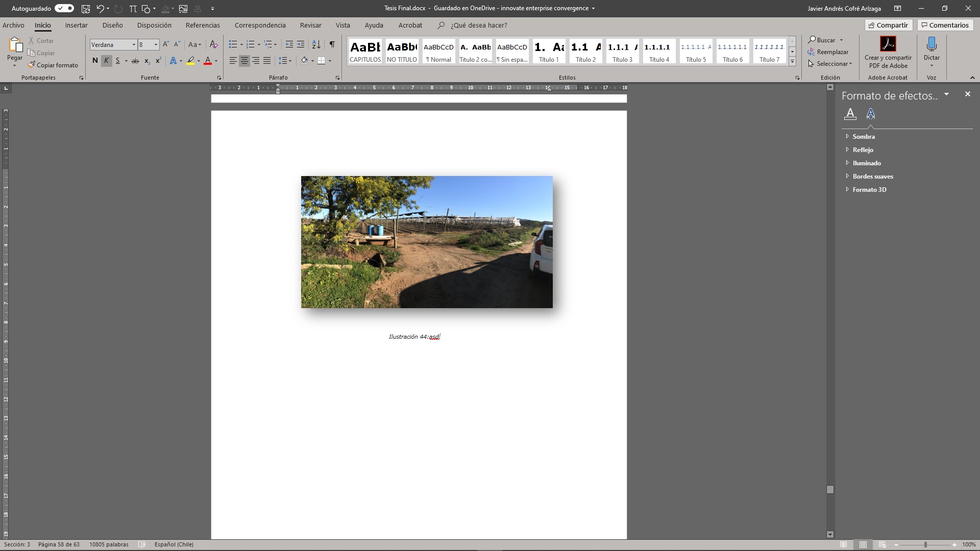The height and width of the screenshot is (551, 980).
Task: Click the yellow text highlight color button
Action: [190, 61]
